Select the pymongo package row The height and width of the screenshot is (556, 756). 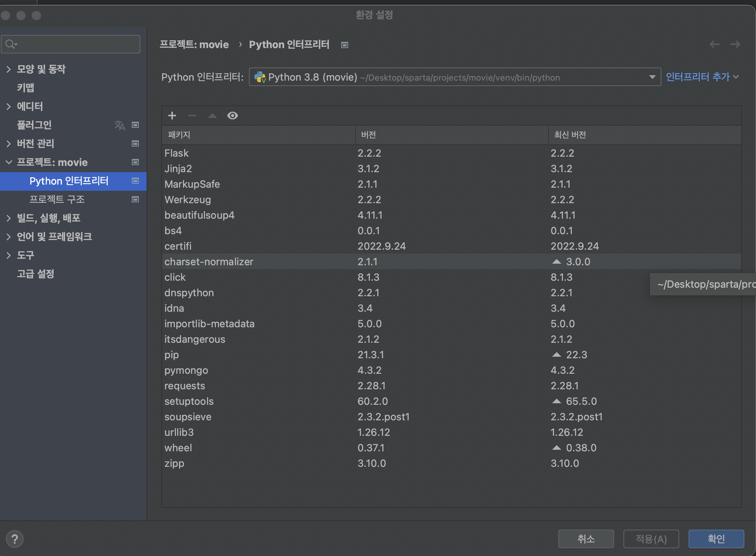452,370
